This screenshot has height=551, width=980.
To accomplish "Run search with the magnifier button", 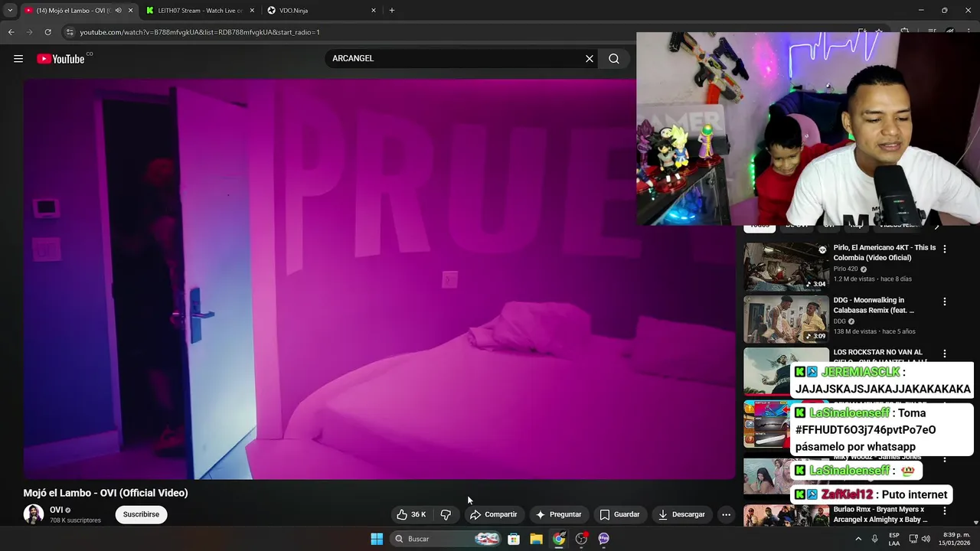I will coord(614,59).
